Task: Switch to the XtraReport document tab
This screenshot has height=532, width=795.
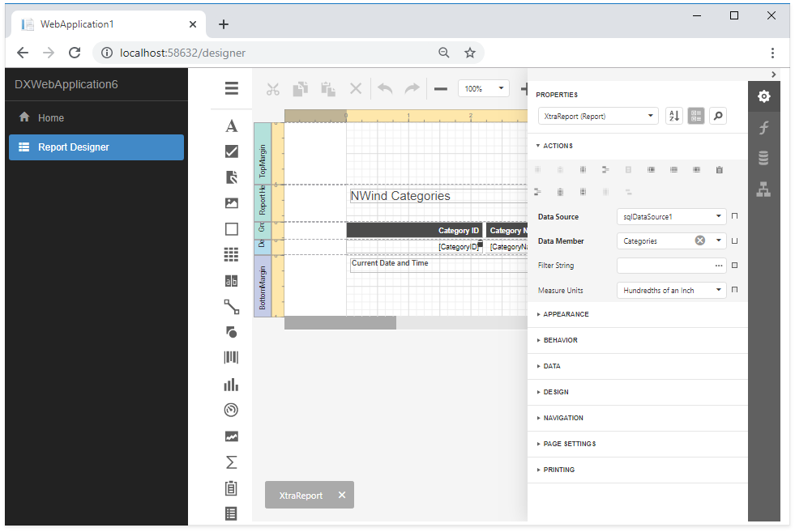Action: pyautogui.click(x=301, y=496)
